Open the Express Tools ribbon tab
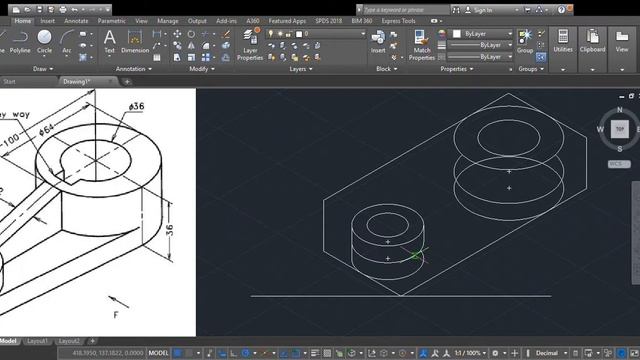Screen dimensions: 640x360 pos(398,21)
